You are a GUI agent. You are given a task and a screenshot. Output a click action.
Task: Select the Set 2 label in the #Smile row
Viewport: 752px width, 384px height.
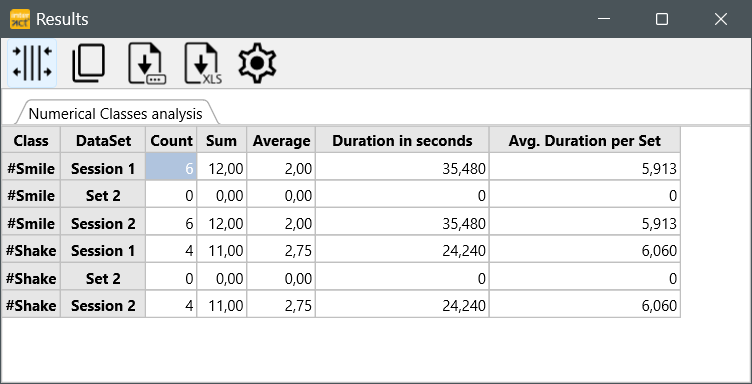pos(103,196)
